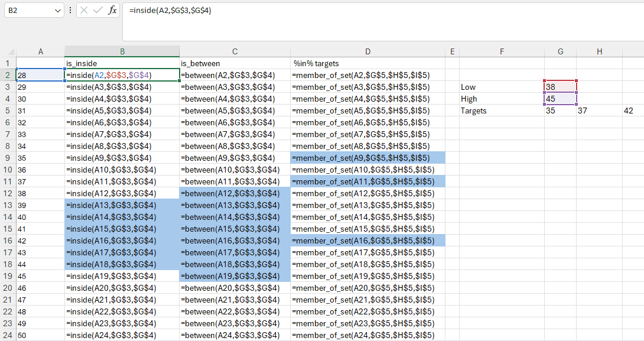Select row 19 header
The height and width of the screenshot is (341, 644).
pyautogui.click(x=8, y=276)
